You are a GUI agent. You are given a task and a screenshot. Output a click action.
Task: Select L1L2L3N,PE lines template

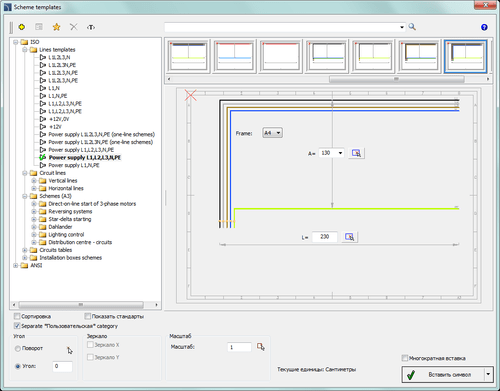point(58,65)
